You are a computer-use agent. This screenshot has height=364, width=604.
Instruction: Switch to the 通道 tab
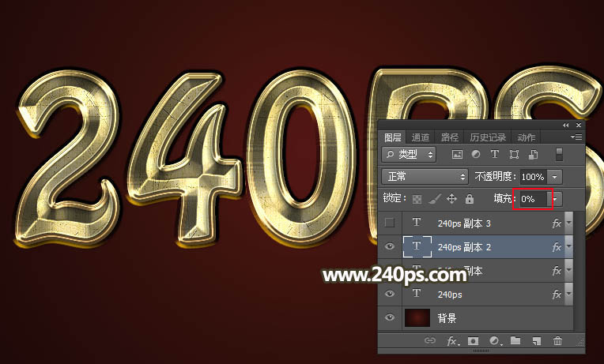421,137
